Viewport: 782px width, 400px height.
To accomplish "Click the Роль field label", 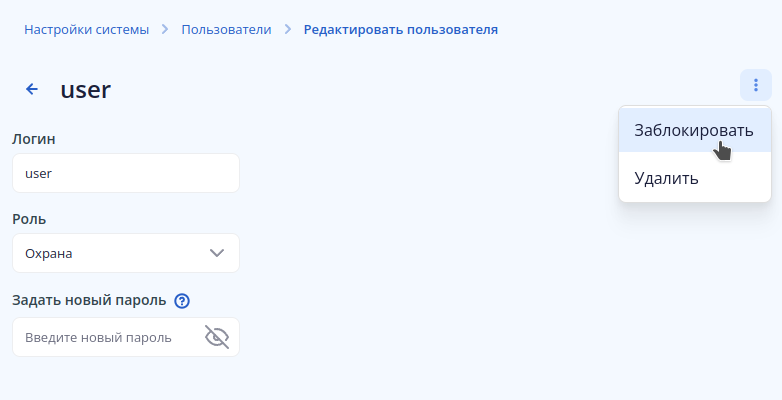I will point(29,218).
